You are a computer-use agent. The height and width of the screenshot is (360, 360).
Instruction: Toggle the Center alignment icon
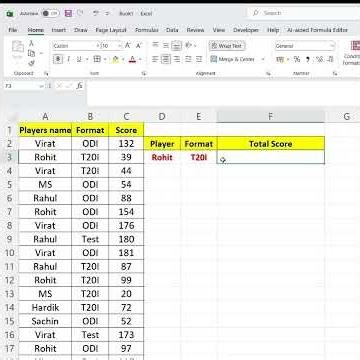click(x=166, y=59)
